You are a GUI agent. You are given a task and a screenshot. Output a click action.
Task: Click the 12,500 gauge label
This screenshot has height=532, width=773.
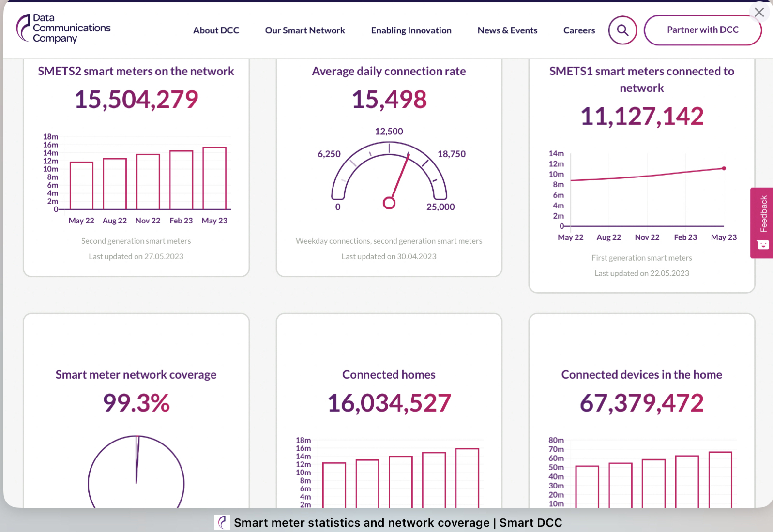(x=389, y=132)
